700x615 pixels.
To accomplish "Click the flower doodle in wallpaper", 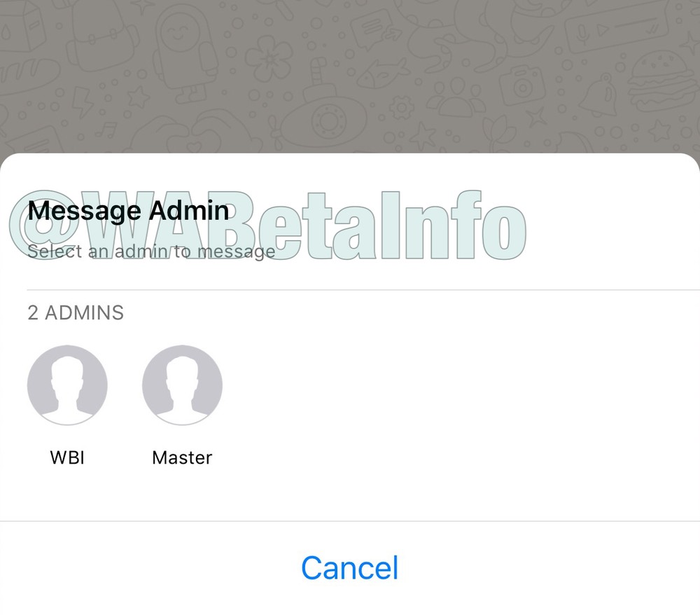I will point(269,59).
